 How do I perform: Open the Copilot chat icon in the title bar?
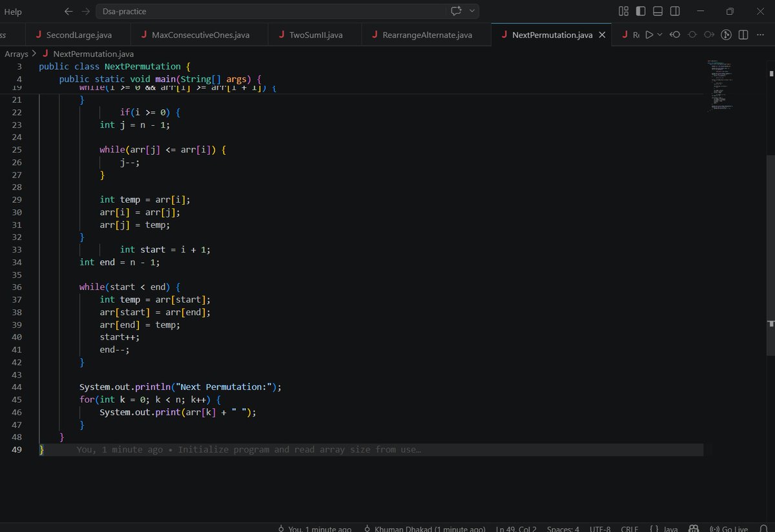pyautogui.click(x=456, y=11)
